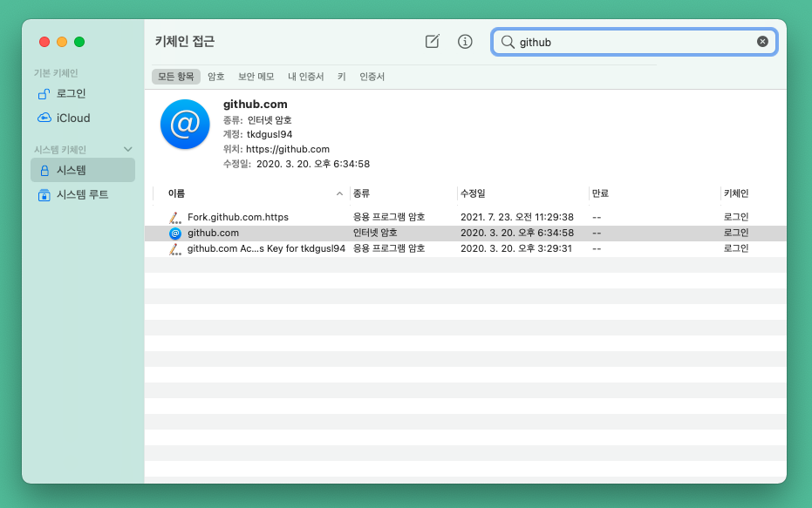The image size is (812, 508).
Task: Focus the search field containing github
Action: [634, 42]
